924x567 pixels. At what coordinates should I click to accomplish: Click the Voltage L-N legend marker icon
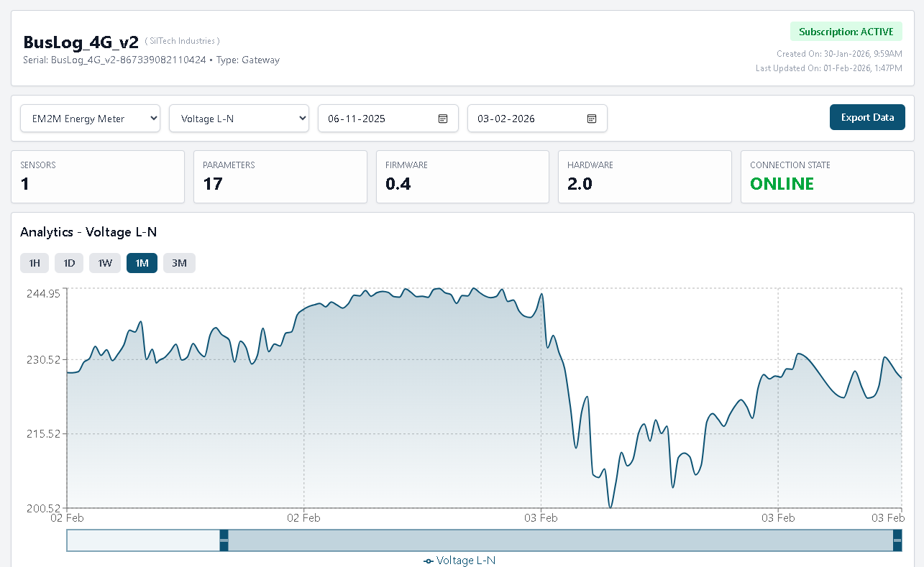coord(429,561)
